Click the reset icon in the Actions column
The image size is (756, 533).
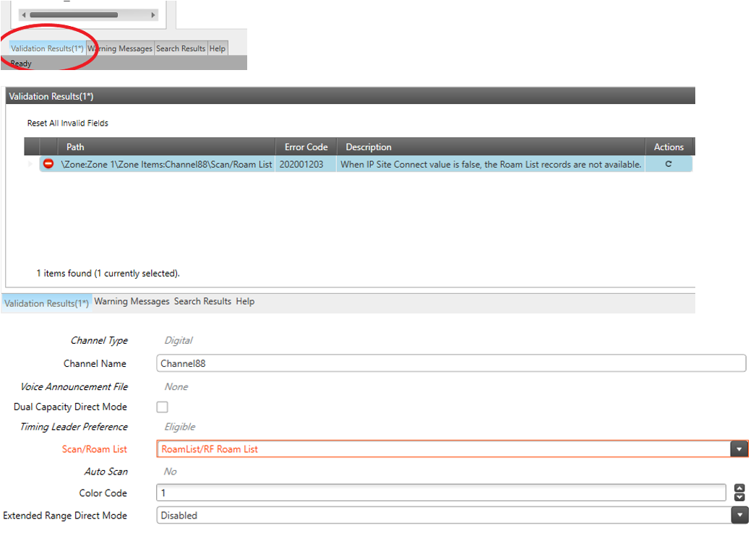[668, 165]
